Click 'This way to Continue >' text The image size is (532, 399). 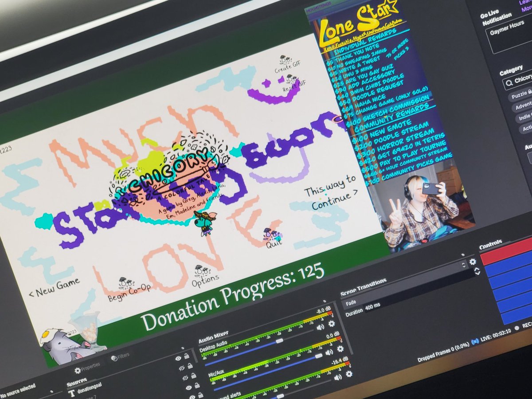[332, 192]
